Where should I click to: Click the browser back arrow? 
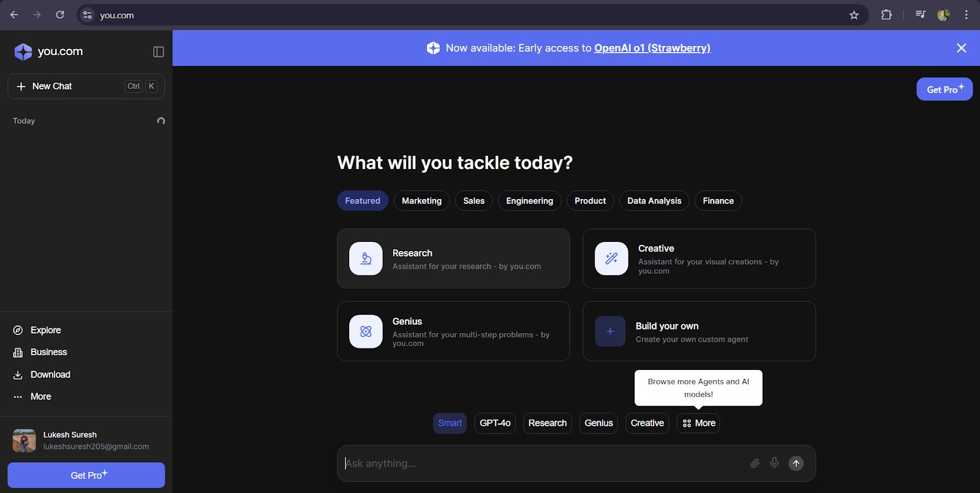(x=14, y=15)
